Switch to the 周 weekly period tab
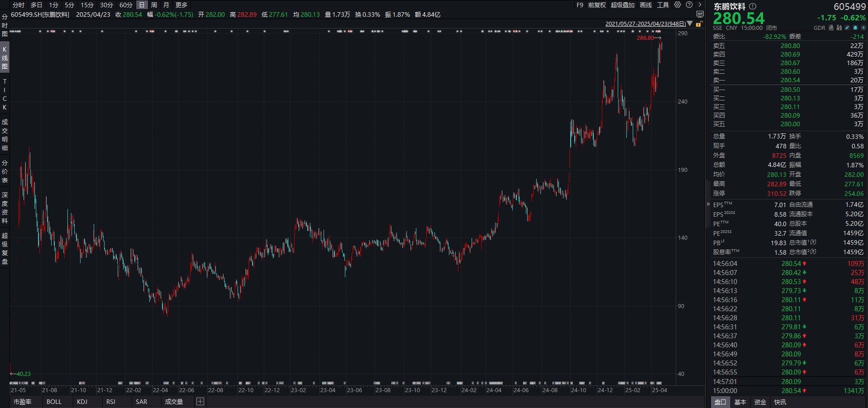 [x=154, y=5]
